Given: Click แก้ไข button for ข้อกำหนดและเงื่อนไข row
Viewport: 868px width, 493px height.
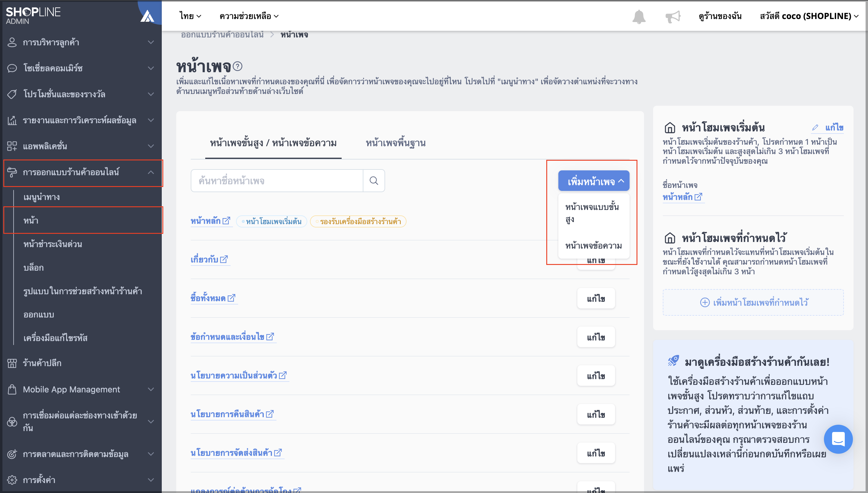Looking at the screenshot, I should tap(596, 337).
